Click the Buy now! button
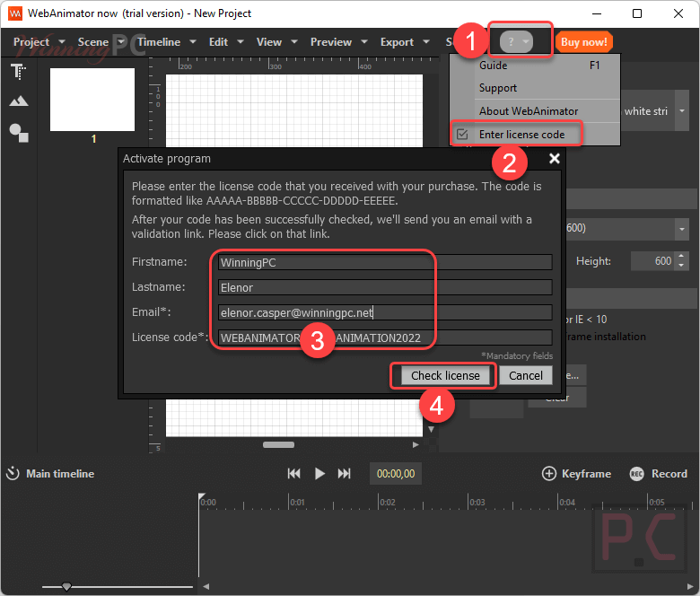 (x=583, y=42)
